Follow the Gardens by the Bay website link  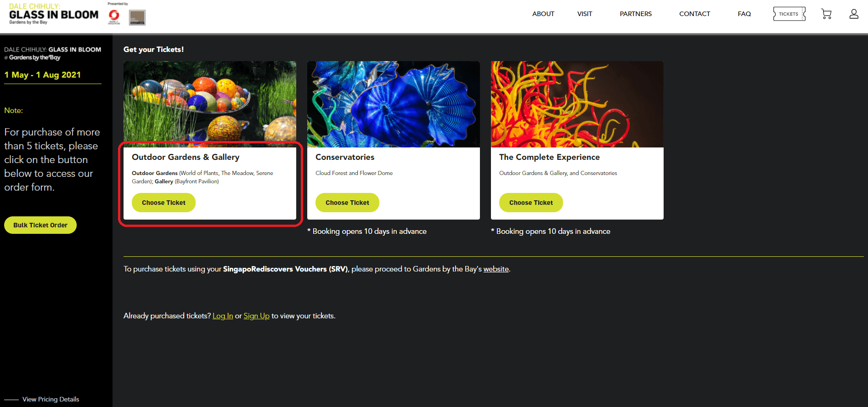pos(496,269)
